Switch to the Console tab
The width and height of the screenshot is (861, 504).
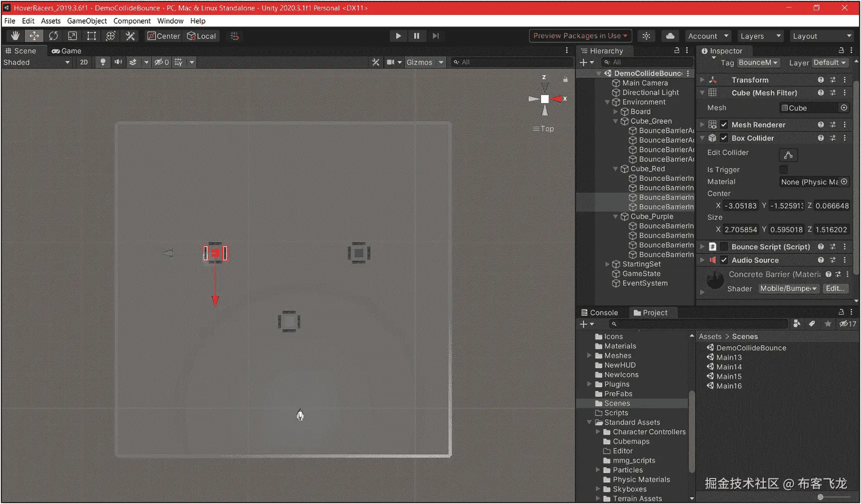pos(599,313)
